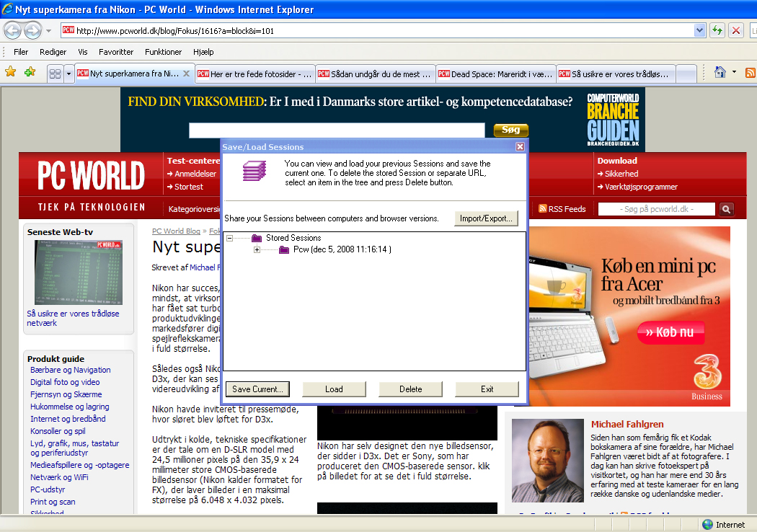Viewport: 757px width, 532px height.
Task: Open the Konsoller og spil link
Action: pyautogui.click(x=58, y=431)
